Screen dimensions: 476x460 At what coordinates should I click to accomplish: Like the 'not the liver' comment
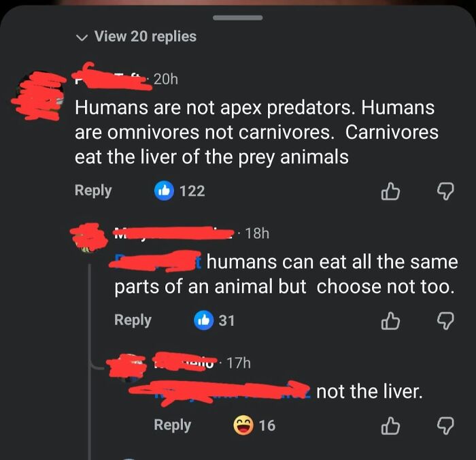click(x=390, y=426)
